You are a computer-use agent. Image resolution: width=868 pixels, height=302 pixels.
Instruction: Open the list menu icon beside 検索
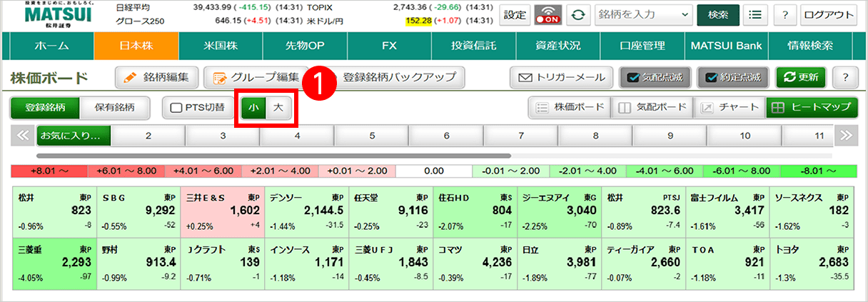click(757, 14)
